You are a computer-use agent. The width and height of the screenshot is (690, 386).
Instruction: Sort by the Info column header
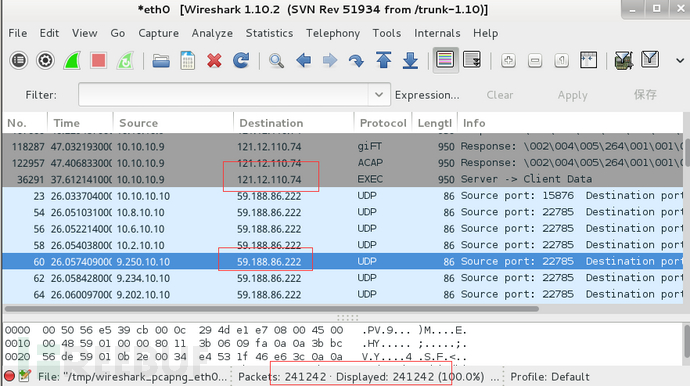click(571, 123)
